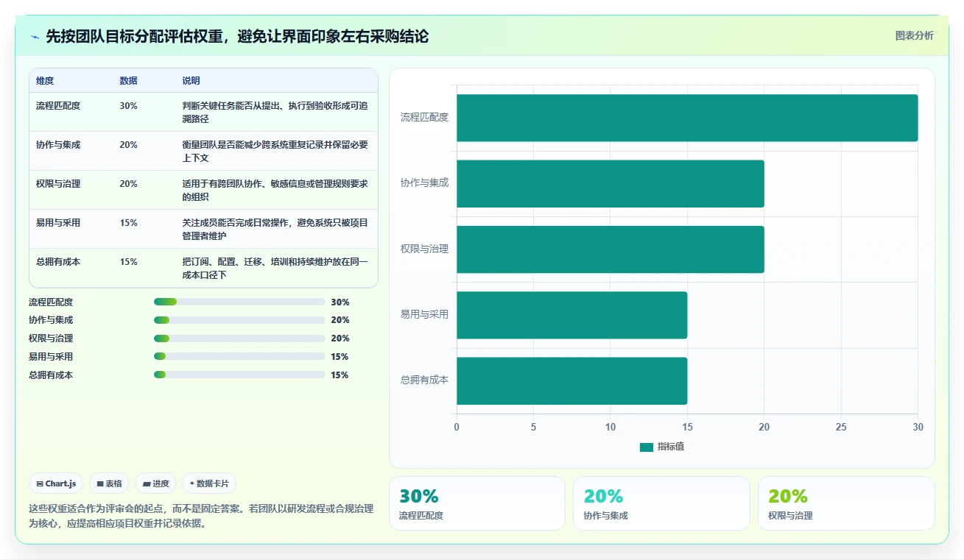
Task: Click the 总拥有成本 y-axis label on the chart
Action: click(x=424, y=380)
